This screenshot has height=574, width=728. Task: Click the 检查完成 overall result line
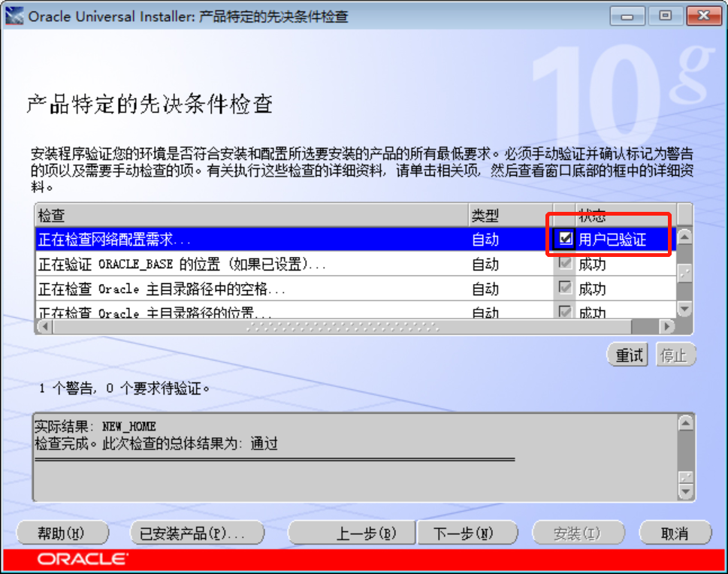coord(156,443)
